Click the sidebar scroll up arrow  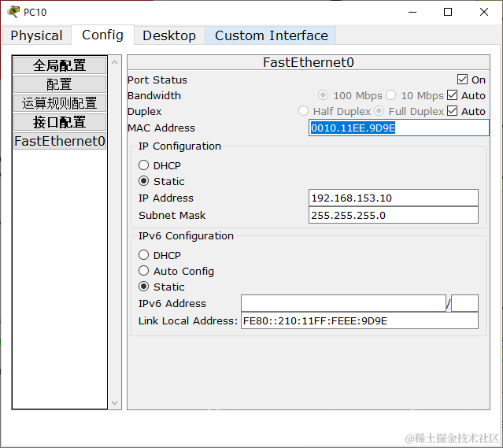point(114,62)
